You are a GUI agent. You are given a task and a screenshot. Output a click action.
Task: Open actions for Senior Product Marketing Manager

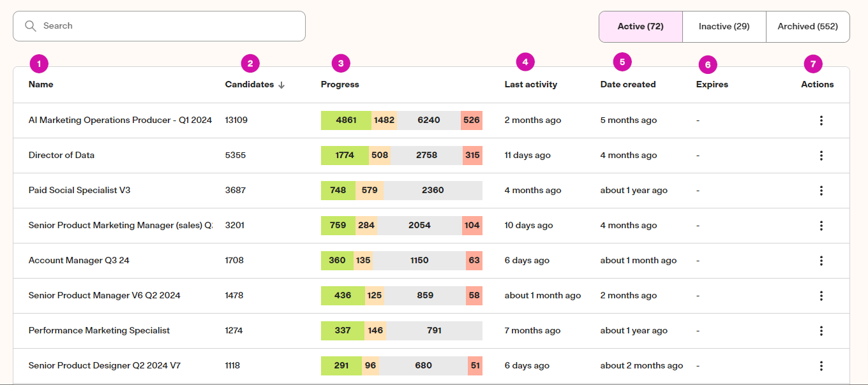pos(821,226)
